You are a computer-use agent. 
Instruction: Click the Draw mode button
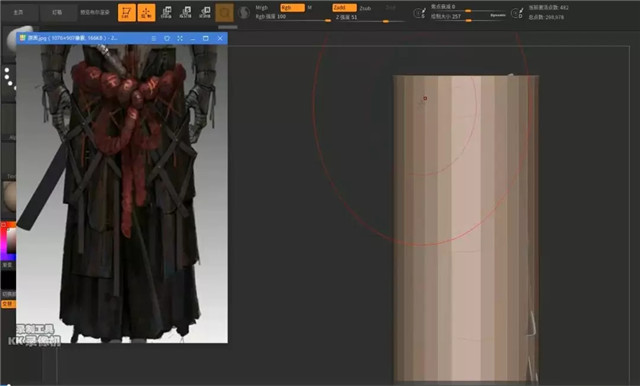(146, 13)
